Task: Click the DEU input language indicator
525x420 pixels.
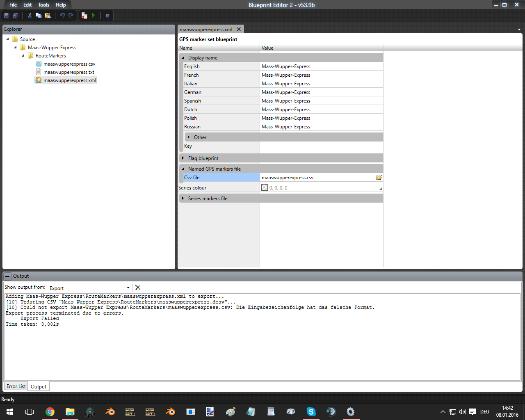Action: pos(485,412)
